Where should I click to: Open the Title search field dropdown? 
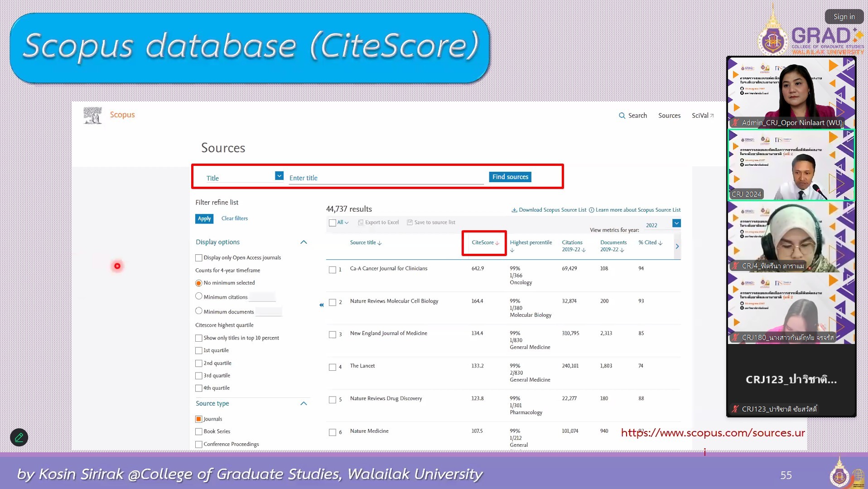coord(279,176)
